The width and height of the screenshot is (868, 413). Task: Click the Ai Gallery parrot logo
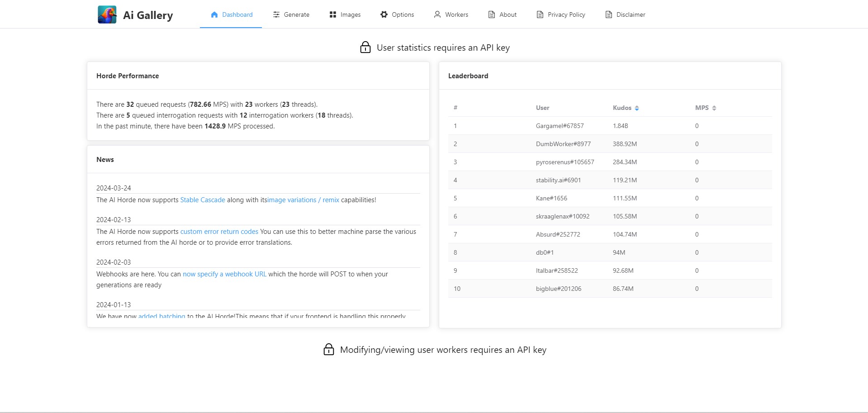tap(107, 14)
